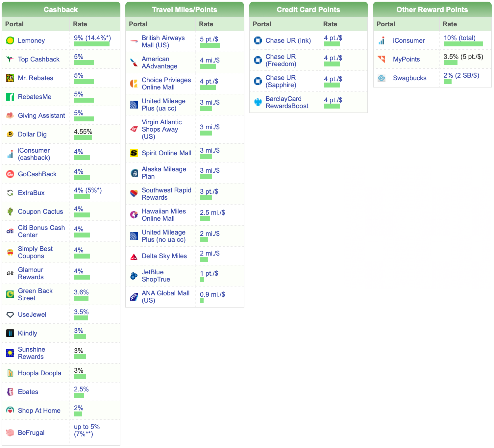Image resolution: width=494 pixels, height=448 pixels.
Task: Click the 3.5% (5 pt./$) MyPoints rate
Action: (463, 57)
